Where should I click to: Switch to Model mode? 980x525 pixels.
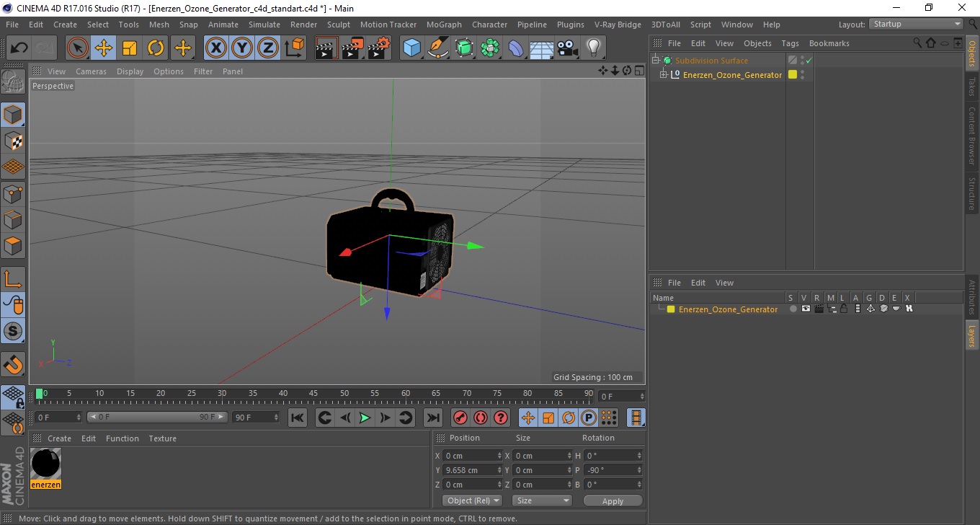[x=13, y=115]
